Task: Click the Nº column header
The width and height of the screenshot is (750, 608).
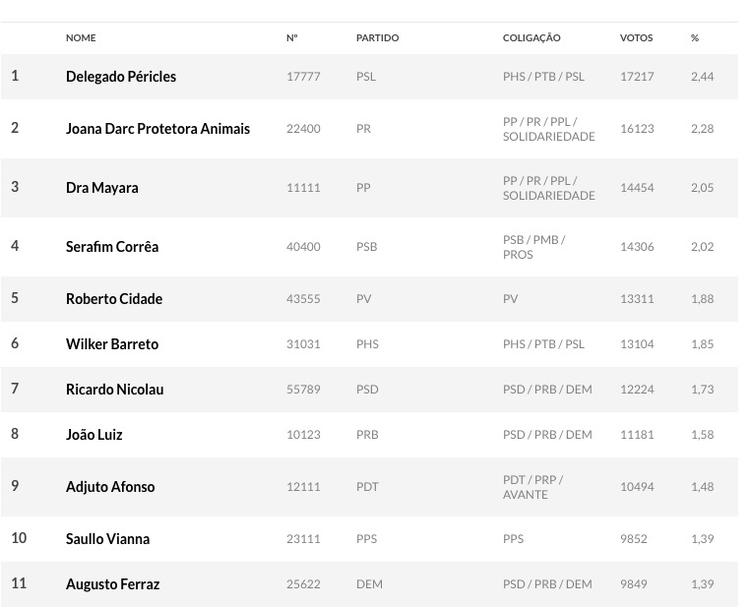Action: (x=292, y=38)
